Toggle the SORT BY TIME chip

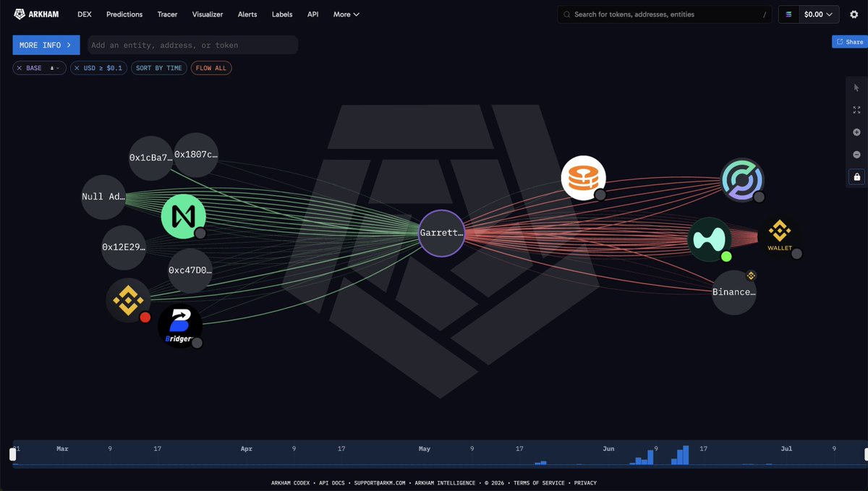(x=159, y=68)
